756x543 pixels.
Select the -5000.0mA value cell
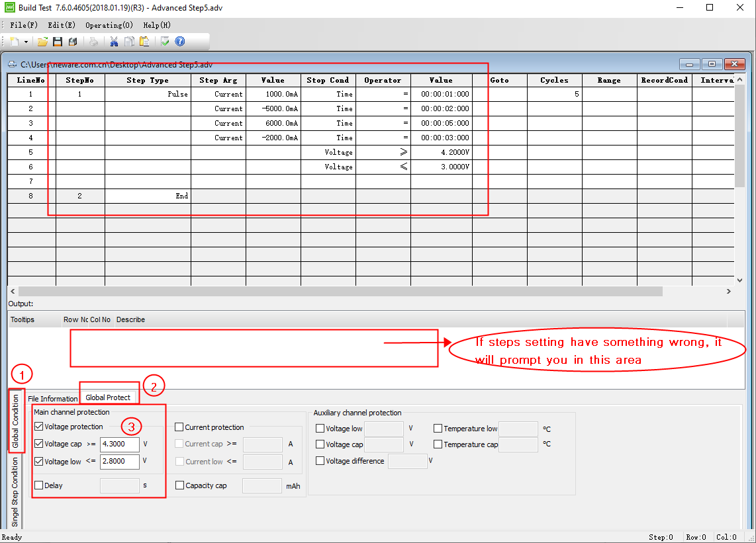273,108
